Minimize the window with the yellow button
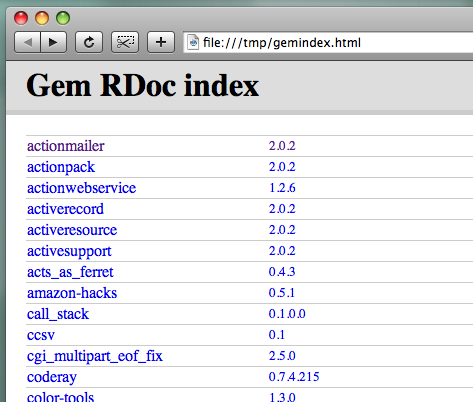The width and height of the screenshot is (473, 402). click(x=42, y=18)
